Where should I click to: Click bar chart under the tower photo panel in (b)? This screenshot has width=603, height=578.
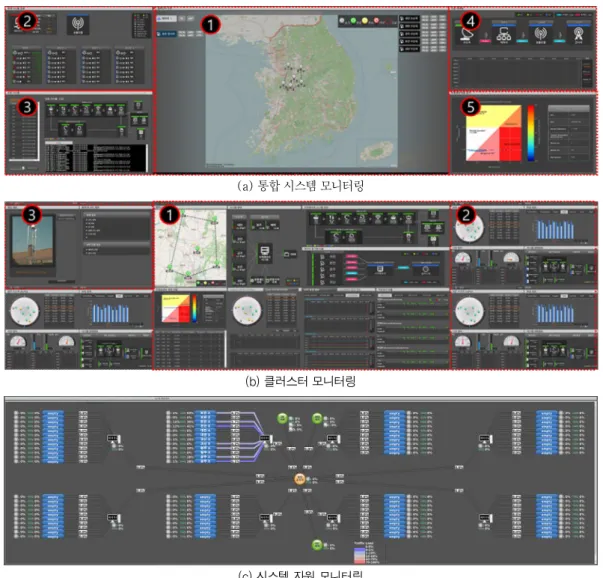pos(111,313)
